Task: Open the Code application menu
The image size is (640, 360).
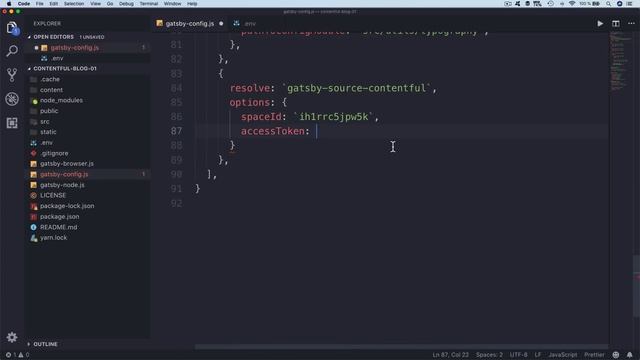Action: click(24, 4)
